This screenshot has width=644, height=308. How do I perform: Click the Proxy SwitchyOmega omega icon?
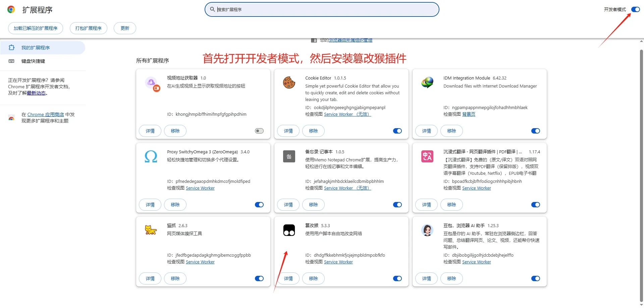tap(151, 156)
